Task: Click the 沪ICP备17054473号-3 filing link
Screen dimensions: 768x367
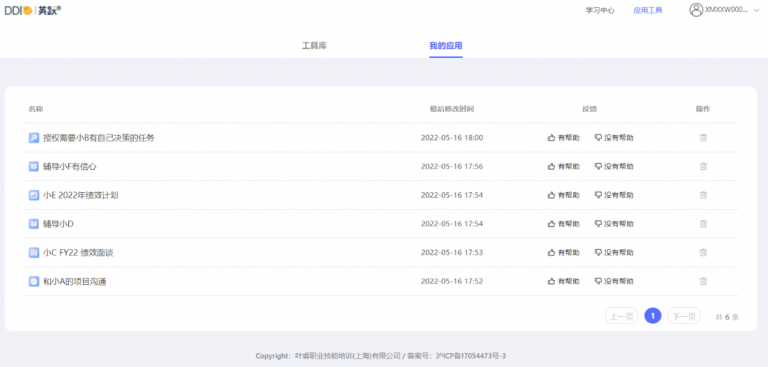Action: [x=471, y=356]
